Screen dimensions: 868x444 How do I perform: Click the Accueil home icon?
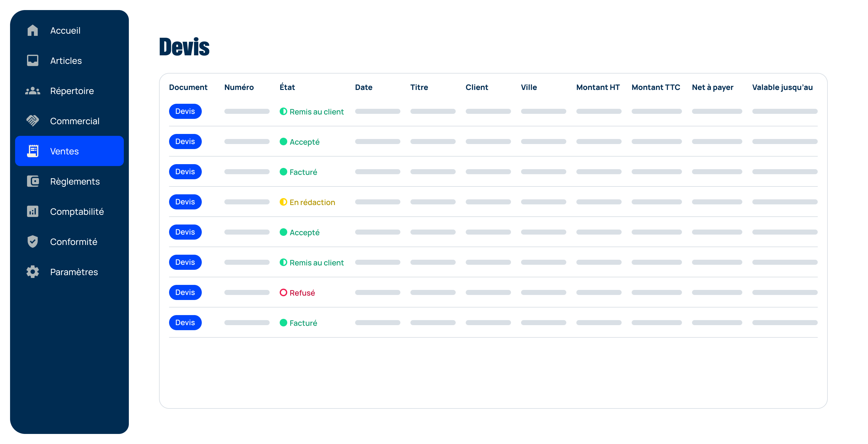pyautogui.click(x=33, y=30)
